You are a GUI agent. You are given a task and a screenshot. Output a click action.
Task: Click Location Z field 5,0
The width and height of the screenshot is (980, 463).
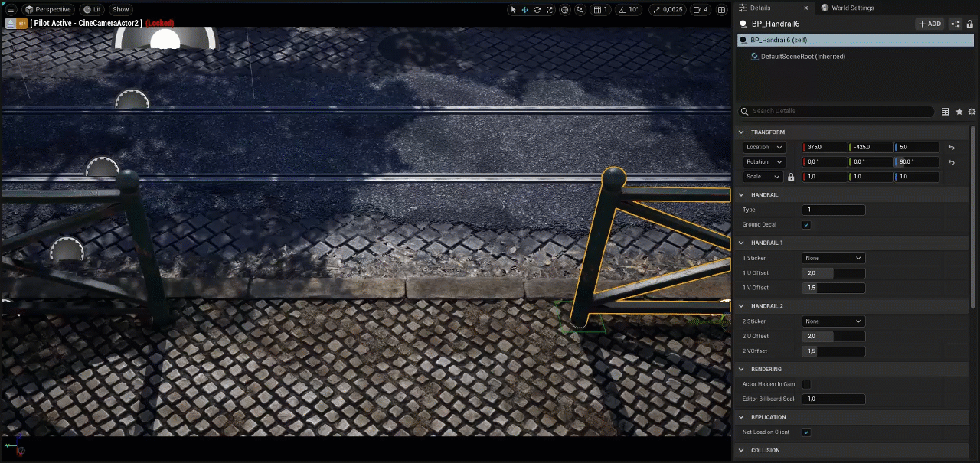coord(916,147)
